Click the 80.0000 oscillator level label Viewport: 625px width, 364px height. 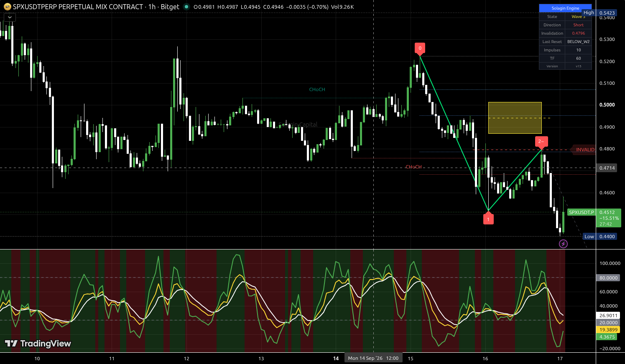click(608, 278)
